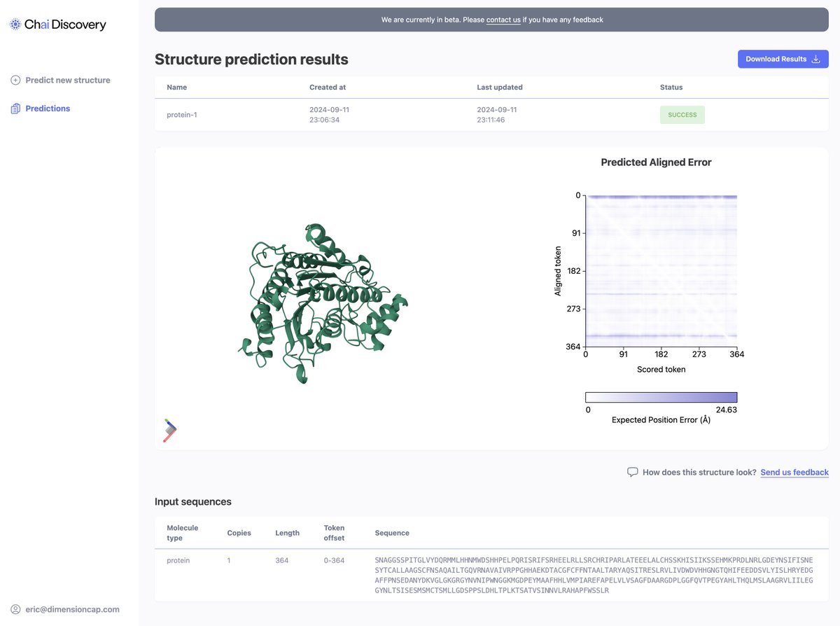The image size is (840, 626).
Task: Click the Sequence column header
Action: click(x=392, y=533)
